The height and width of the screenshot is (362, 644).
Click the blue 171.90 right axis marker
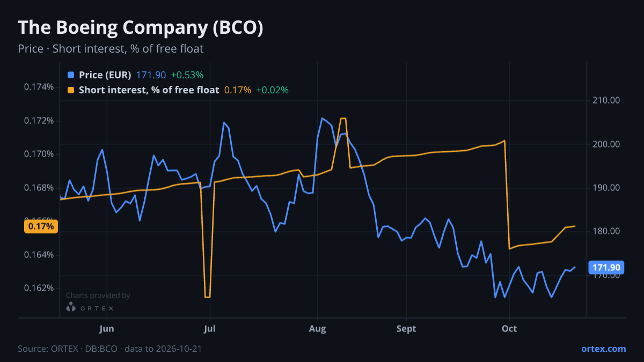(x=607, y=267)
